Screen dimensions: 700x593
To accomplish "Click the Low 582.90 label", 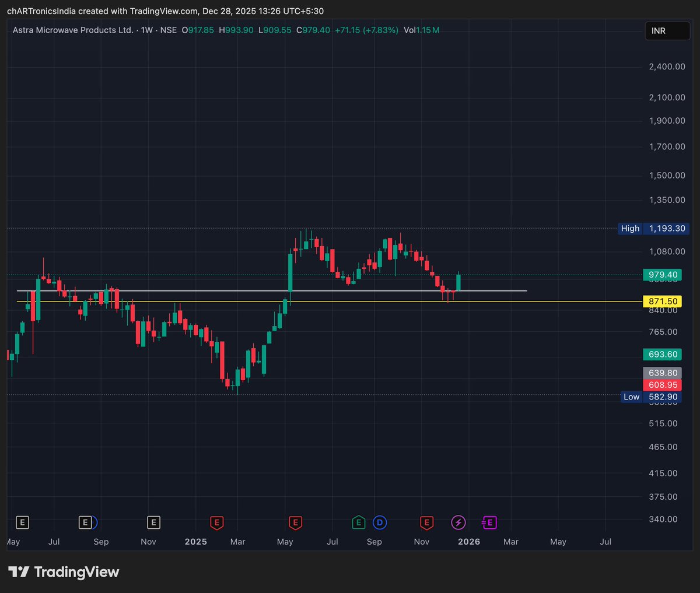I will point(652,396).
